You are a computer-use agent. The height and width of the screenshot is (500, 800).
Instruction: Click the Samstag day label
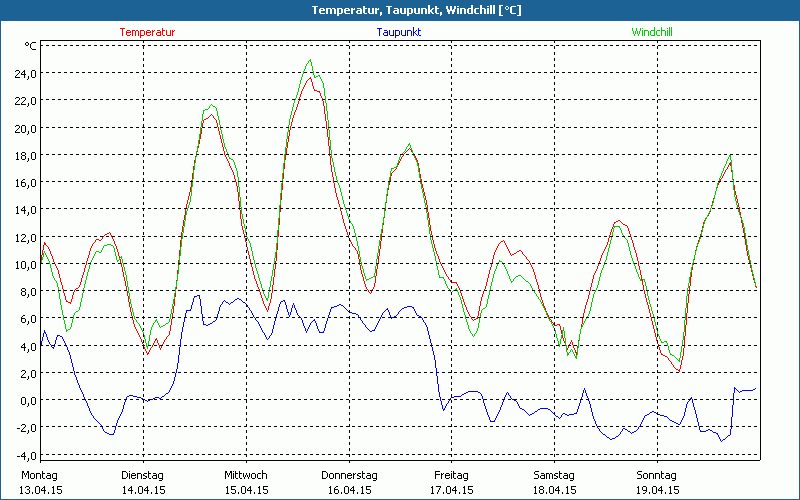(x=554, y=476)
